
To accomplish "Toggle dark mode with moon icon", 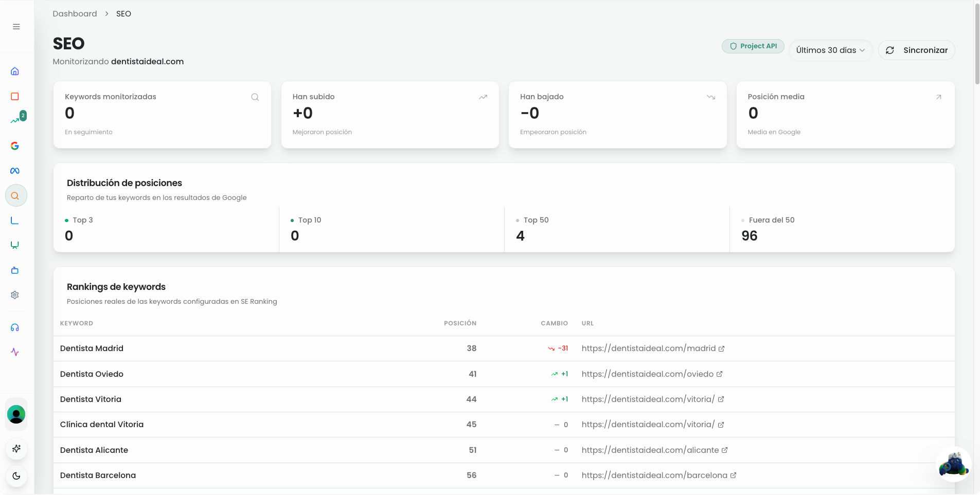I will coord(16,476).
